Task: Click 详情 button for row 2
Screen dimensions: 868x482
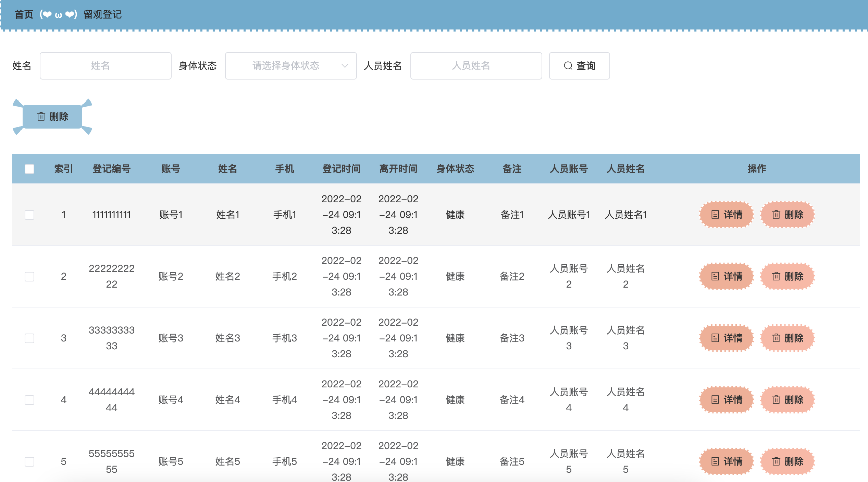Action: coord(726,276)
